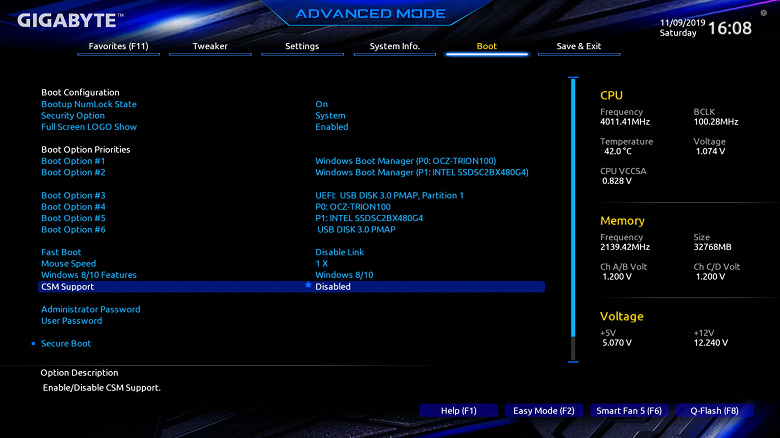
Task: Click the Ch C/D Volt 1.200 V reading
Action: 710,276
